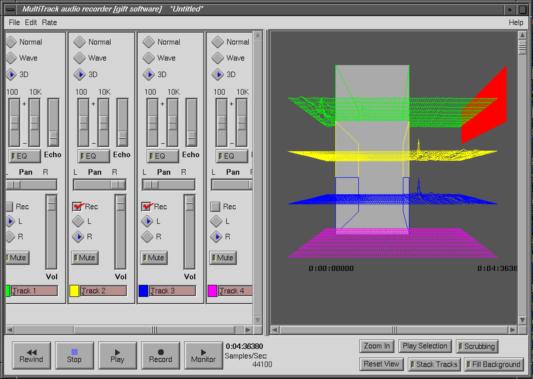Begin recording with the Record button
Screen dimensions: 533x379
[160, 356]
